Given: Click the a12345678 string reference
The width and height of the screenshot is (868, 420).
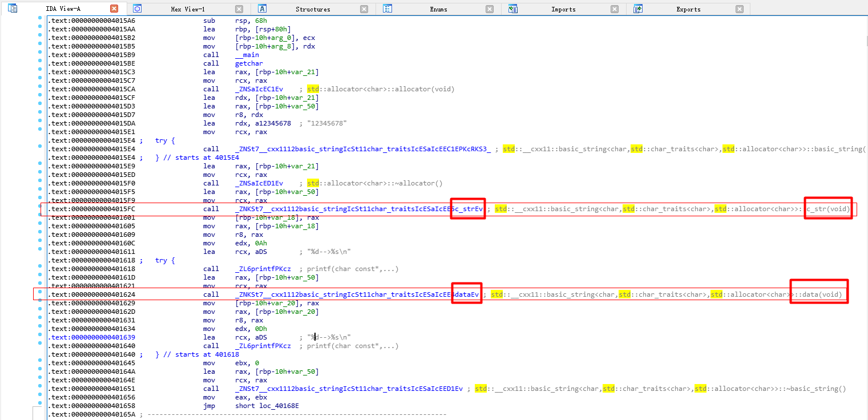Looking at the screenshot, I should pos(271,123).
